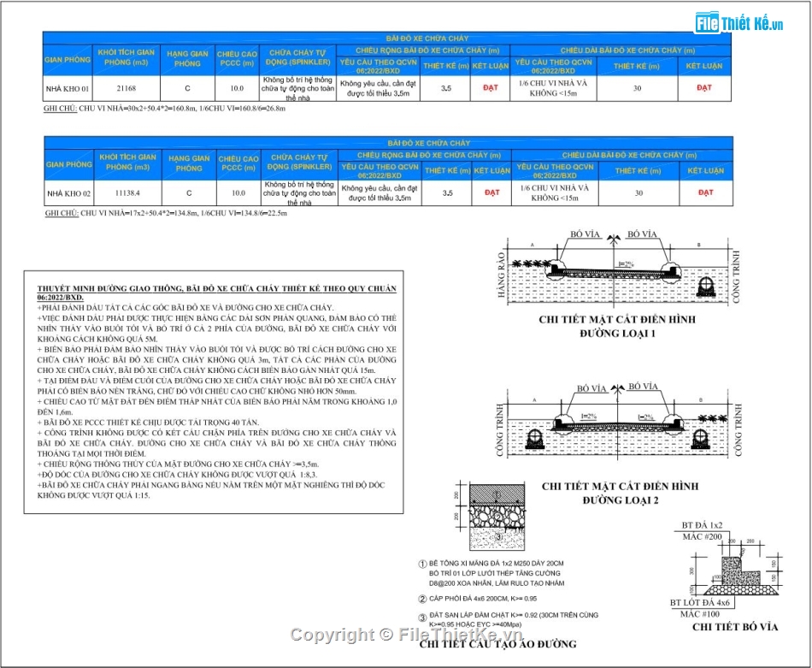Click the line "PHẢI ĐÁNH DẤU TẤT CẢ CÁC GÓC BÃI ĐỖ XE"
The height and width of the screenshot is (668, 812).
pyautogui.click(x=185, y=307)
